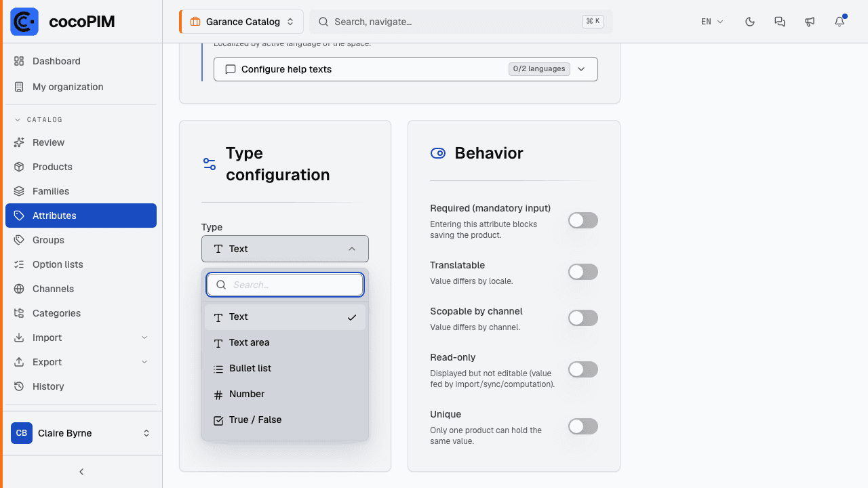Click the Channels globe icon
Image resolution: width=868 pixels, height=488 pixels.
point(19,289)
